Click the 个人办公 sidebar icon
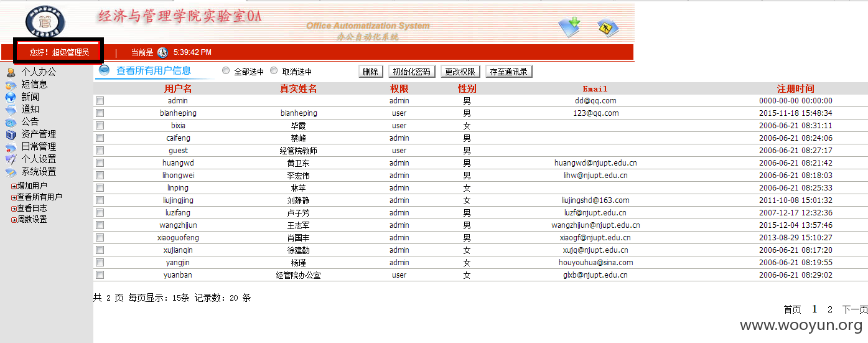The height and width of the screenshot is (343, 868). (11, 72)
